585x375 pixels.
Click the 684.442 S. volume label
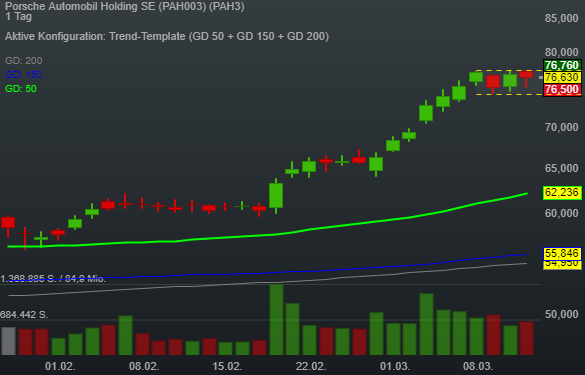click(x=24, y=315)
